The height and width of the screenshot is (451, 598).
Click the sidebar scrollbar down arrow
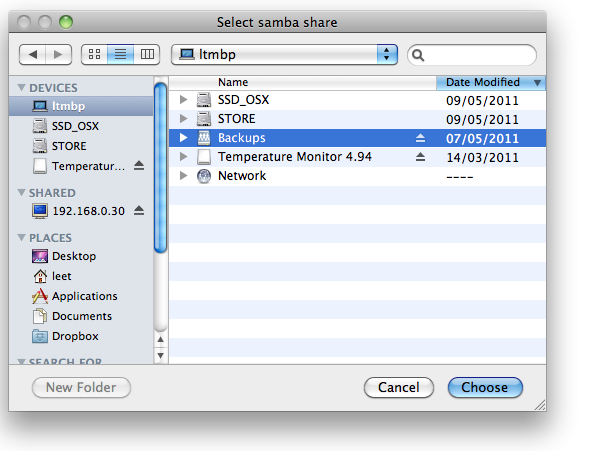161,356
